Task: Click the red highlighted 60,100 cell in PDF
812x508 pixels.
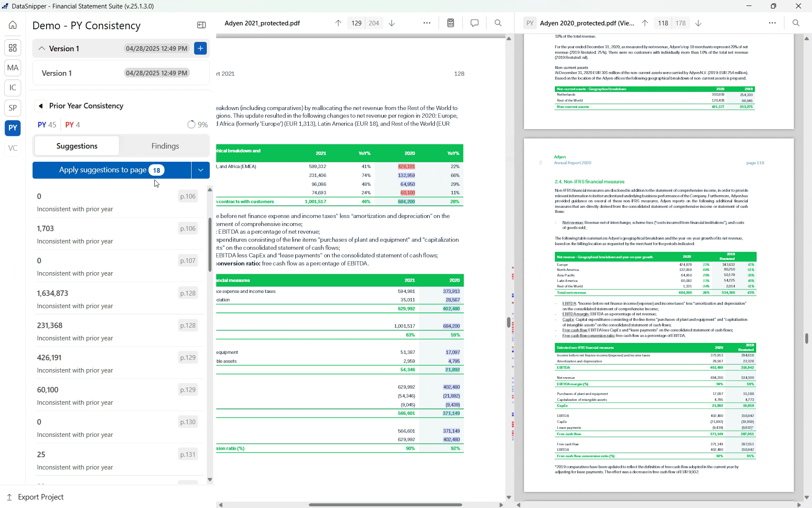Action: coord(407,193)
